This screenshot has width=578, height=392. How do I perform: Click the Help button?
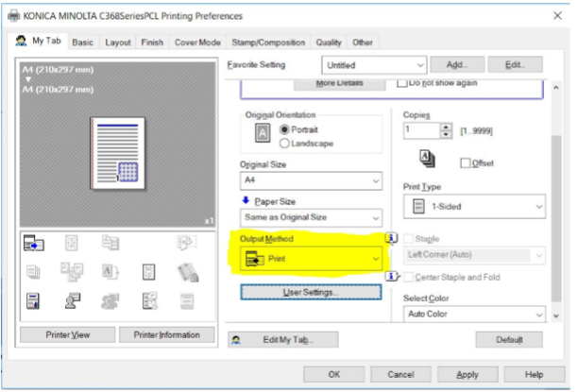pyautogui.click(x=535, y=375)
